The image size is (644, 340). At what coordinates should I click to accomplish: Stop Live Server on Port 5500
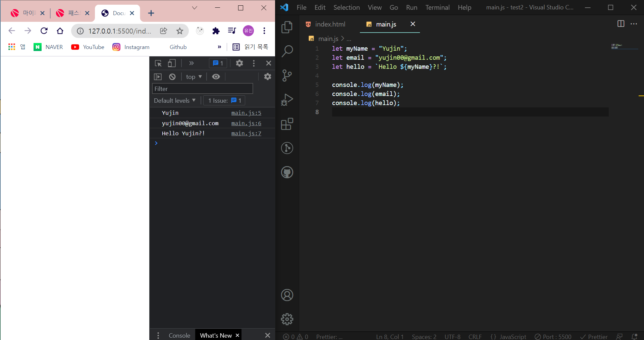[553, 336]
